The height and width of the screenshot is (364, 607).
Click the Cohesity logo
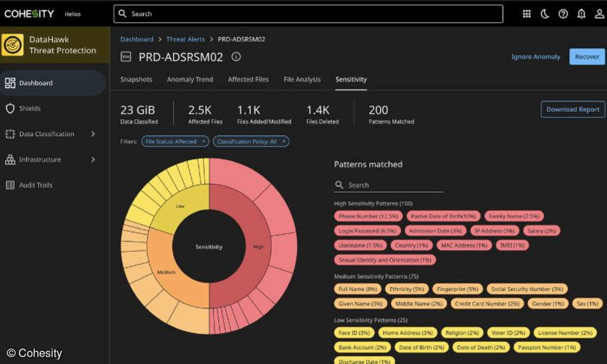29,14
